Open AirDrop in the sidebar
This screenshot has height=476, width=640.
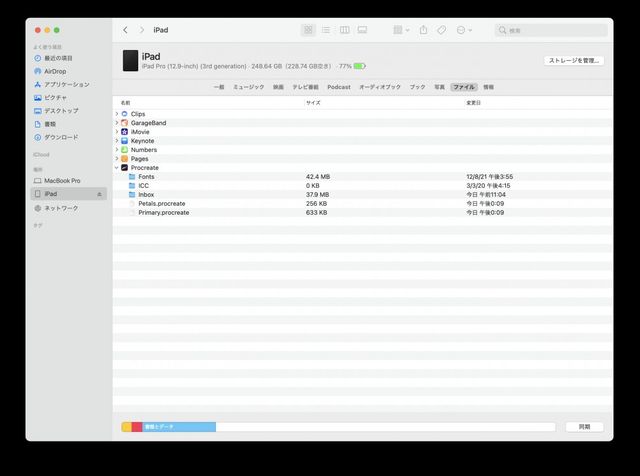(x=69, y=71)
